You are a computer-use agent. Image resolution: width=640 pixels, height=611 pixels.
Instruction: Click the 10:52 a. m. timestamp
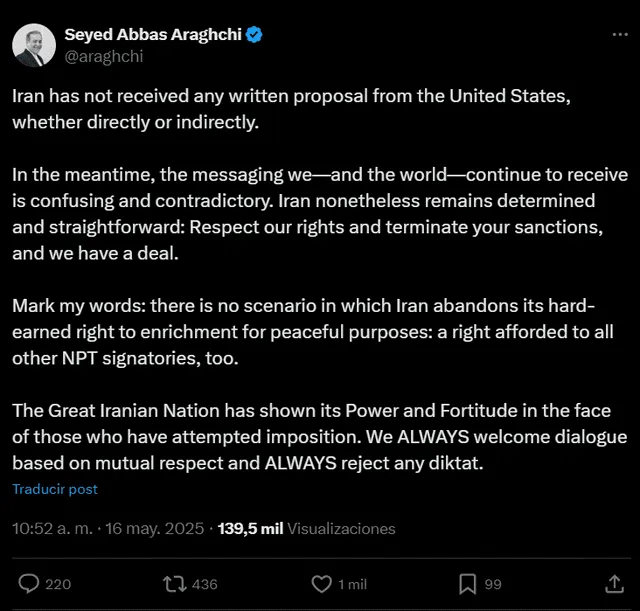(52, 529)
